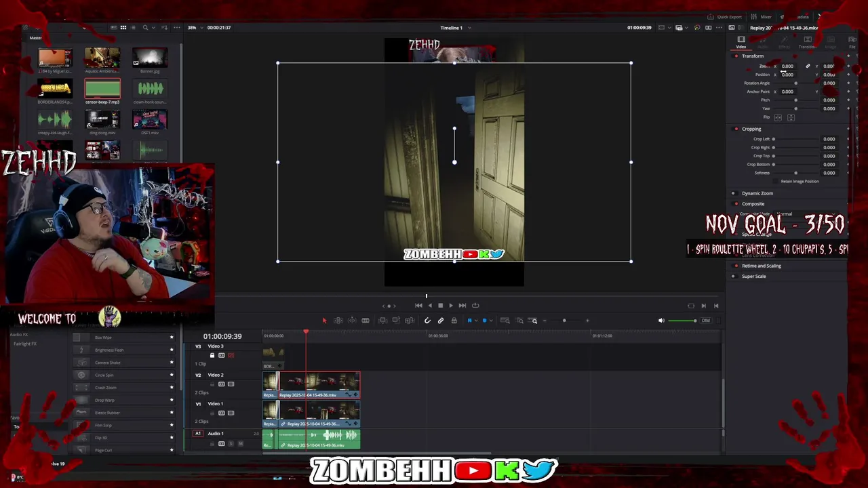Toggle the Linked Selection chain icon

point(441,321)
